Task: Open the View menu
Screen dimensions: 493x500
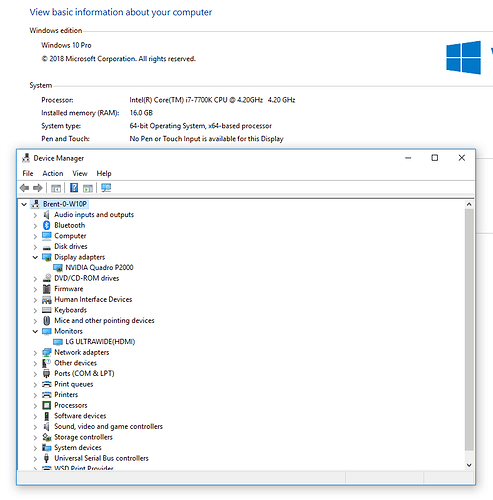Action: [x=80, y=173]
